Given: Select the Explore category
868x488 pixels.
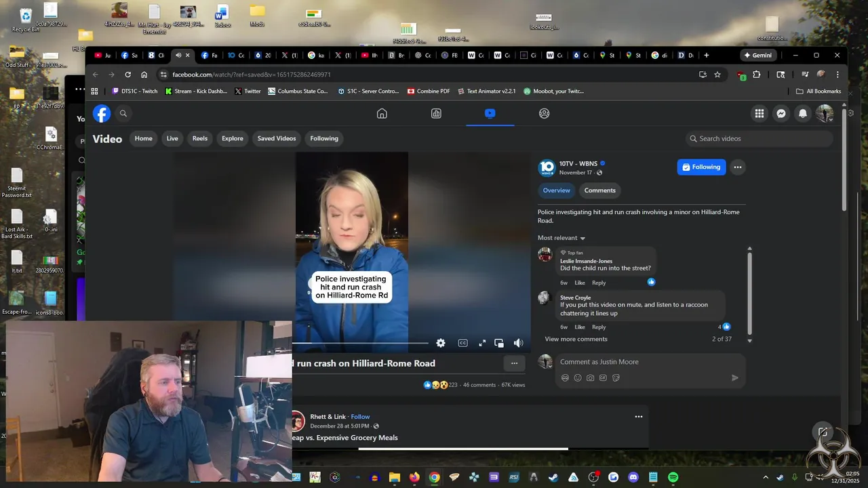Looking at the screenshot, I should tap(233, 138).
